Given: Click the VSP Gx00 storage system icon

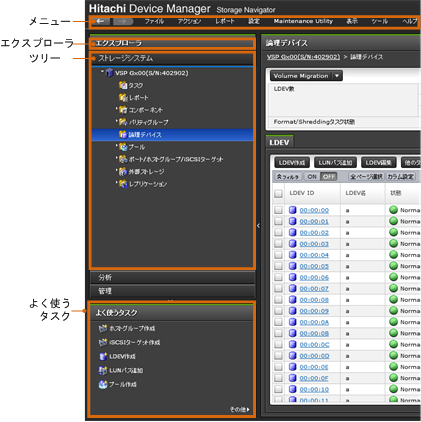Looking at the screenshot, I should [109, 73].
